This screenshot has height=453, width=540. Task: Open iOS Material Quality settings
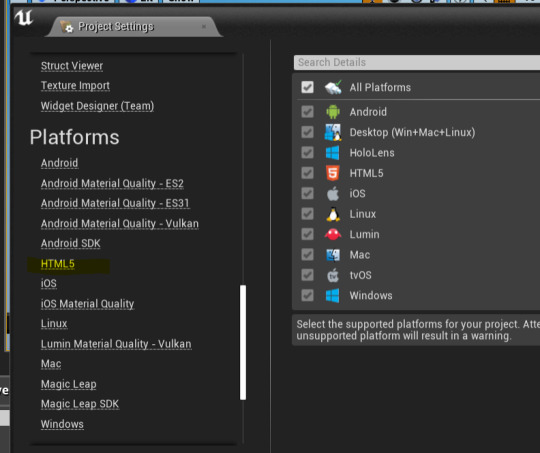[x=87, y=304]
